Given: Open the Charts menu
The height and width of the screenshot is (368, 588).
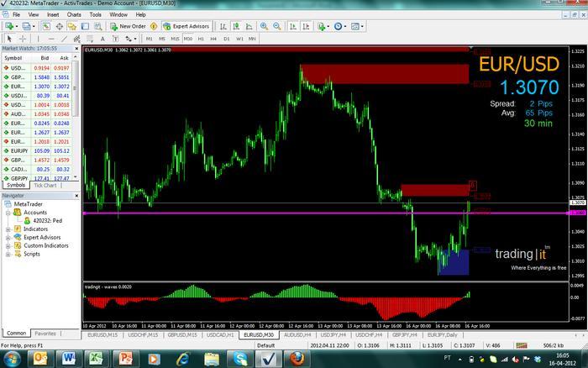Looking at the screenshot, I should 74,14.
